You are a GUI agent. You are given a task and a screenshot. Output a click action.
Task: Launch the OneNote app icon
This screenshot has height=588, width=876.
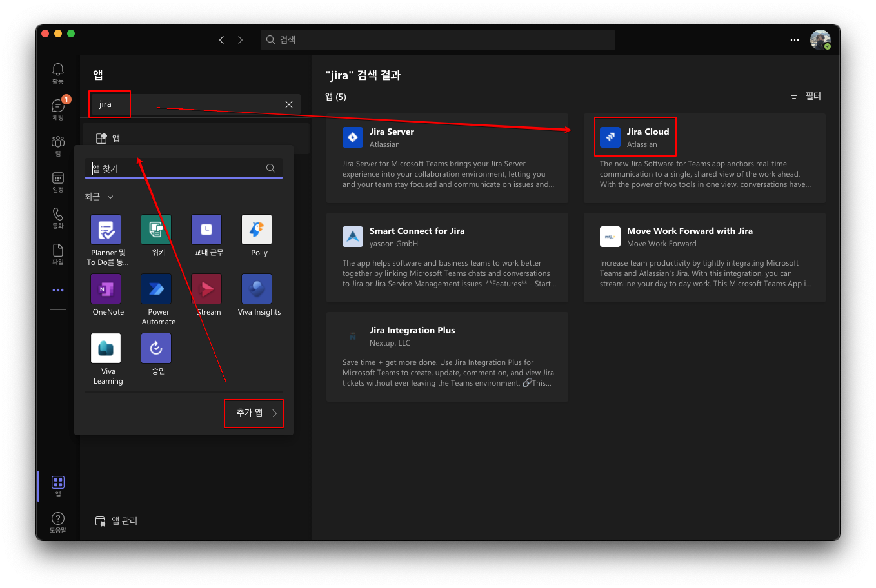coord(106,289)
